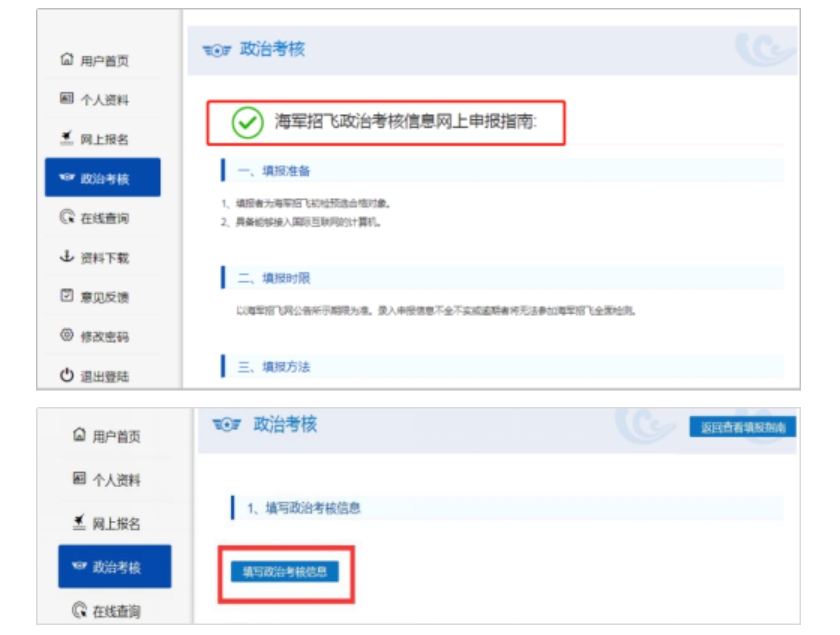Click the refresh icon beside 在线查询 in upper panel

tap(67, 217)
